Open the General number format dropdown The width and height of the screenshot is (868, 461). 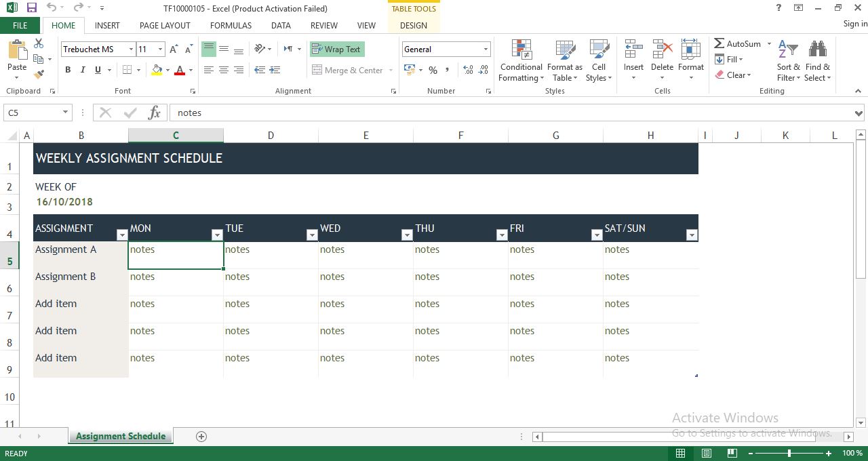click(486, 49)
